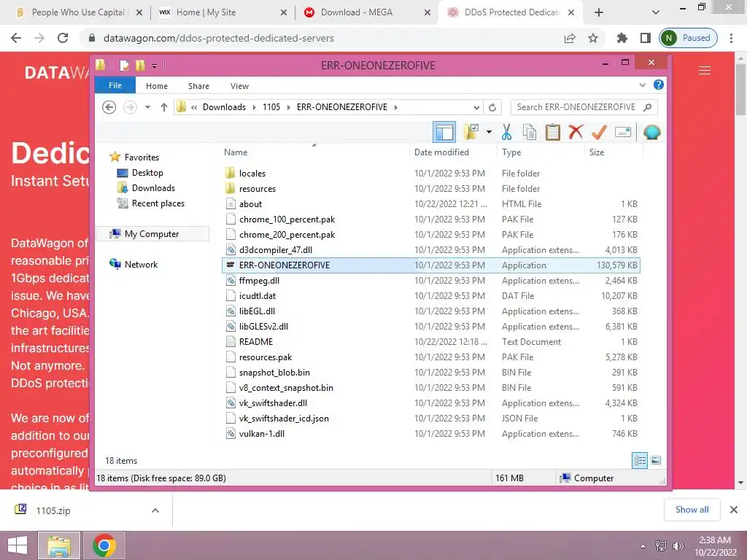Select My Computer in navigation pane
This screenshot has width=747, height=560.
[152, 234]
